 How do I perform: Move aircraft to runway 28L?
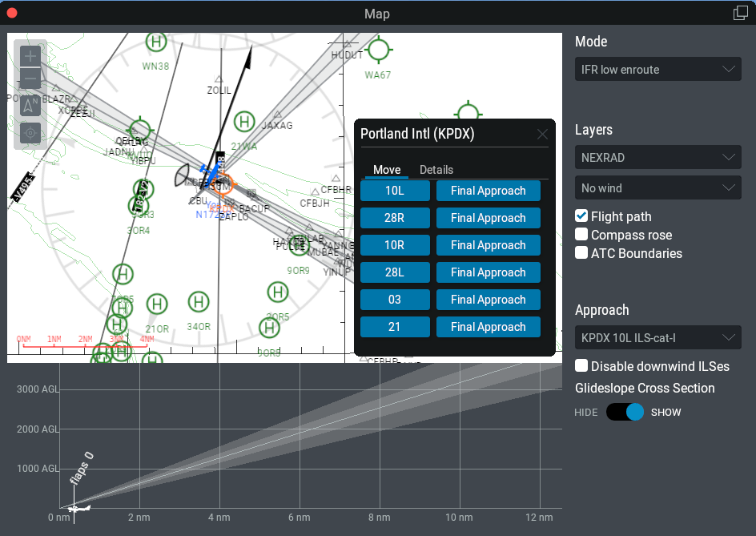[x=395, y=272]
